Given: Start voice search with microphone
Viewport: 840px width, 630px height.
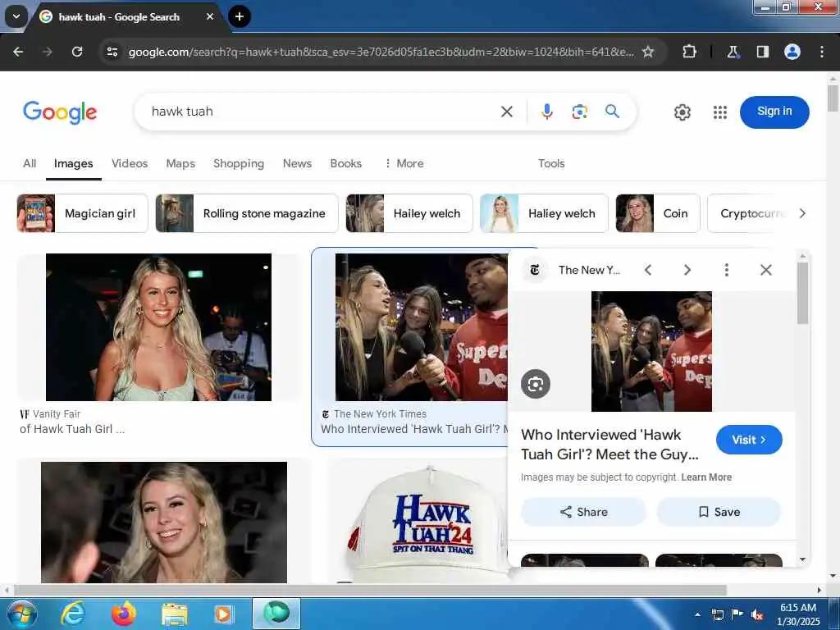Looking at the screenshot, I should [x=546, y=112].
